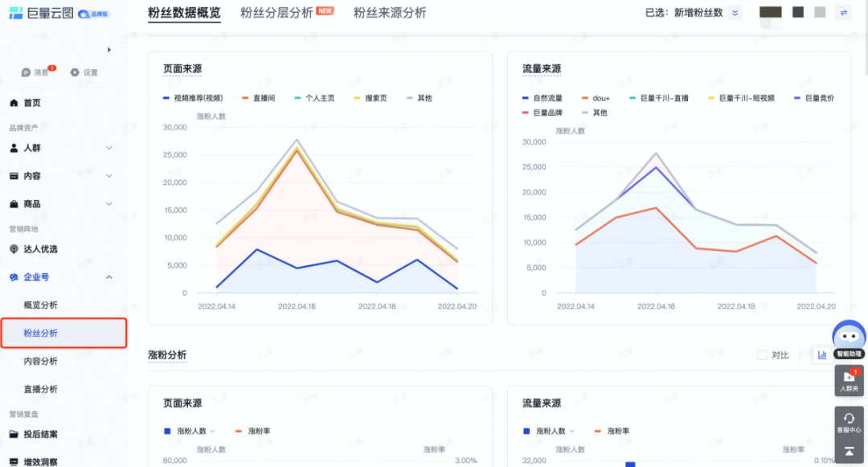Open 投后结案 in sidebar
Viewport: 868px width, 467px height.
(40, 434)
